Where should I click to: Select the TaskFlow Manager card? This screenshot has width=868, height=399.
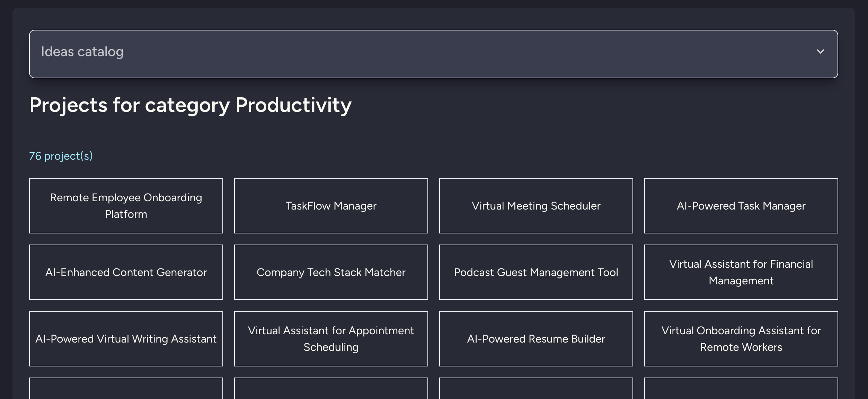pos(331,206)
